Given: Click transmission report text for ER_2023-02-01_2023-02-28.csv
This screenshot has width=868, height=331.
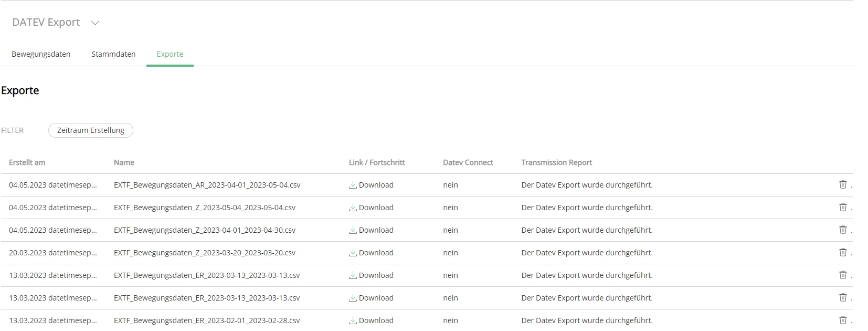Looking at the screenshot, I should tap(587, 320).
